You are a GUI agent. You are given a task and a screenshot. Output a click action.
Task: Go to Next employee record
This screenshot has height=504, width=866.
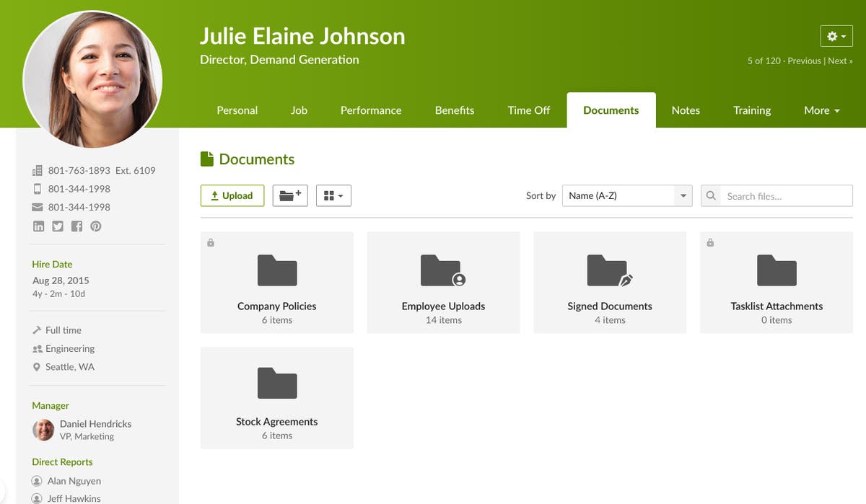[x=840, y=61]
